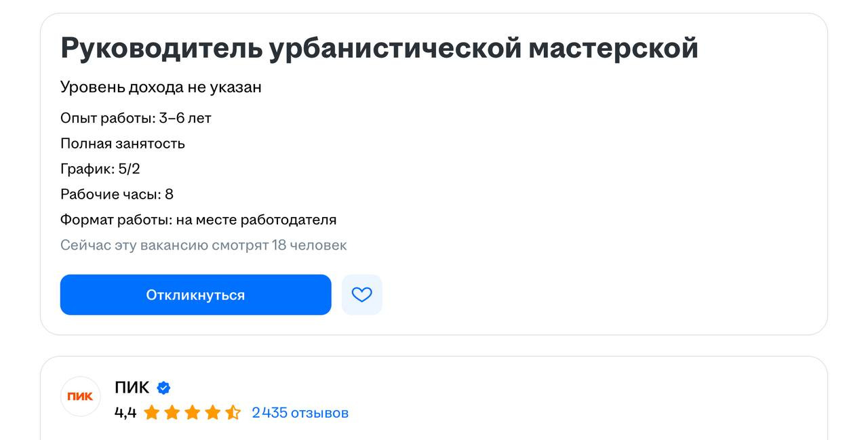Click the 4,4 rating number

(125, 412)
